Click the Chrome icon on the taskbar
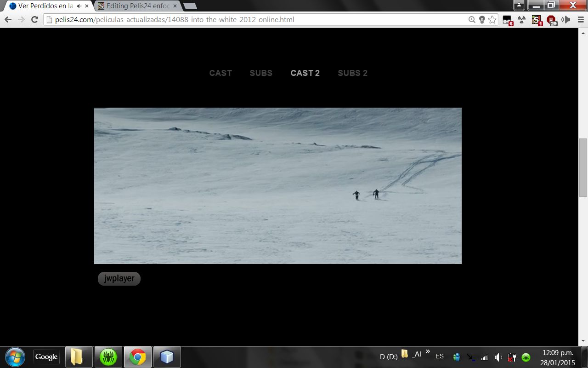Viewport: 588px width, 368px height. click(x=137, y=357)
